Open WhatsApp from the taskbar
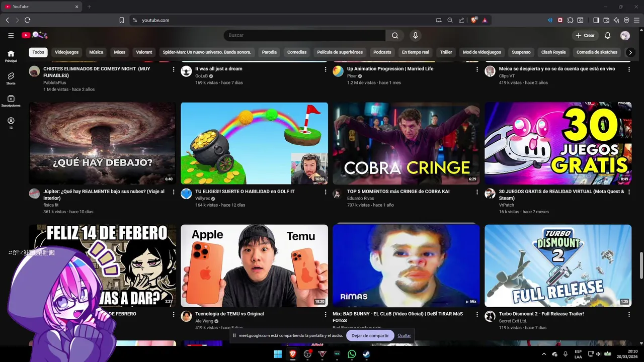This screenshot has height=362, width=644. click(352, 354)
